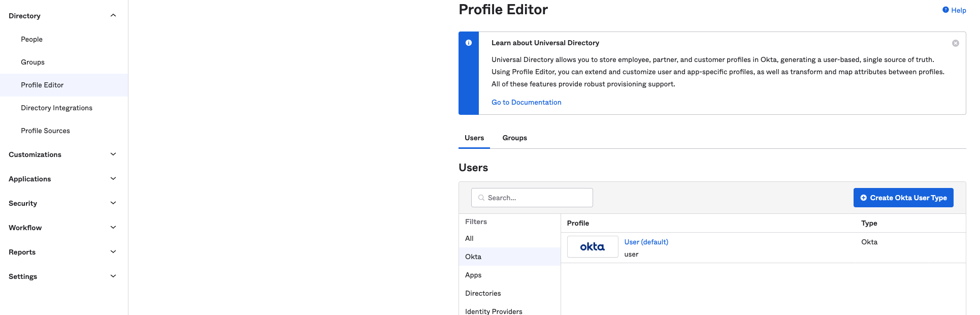Open the User (default) profile

click(x=646, y=242)
